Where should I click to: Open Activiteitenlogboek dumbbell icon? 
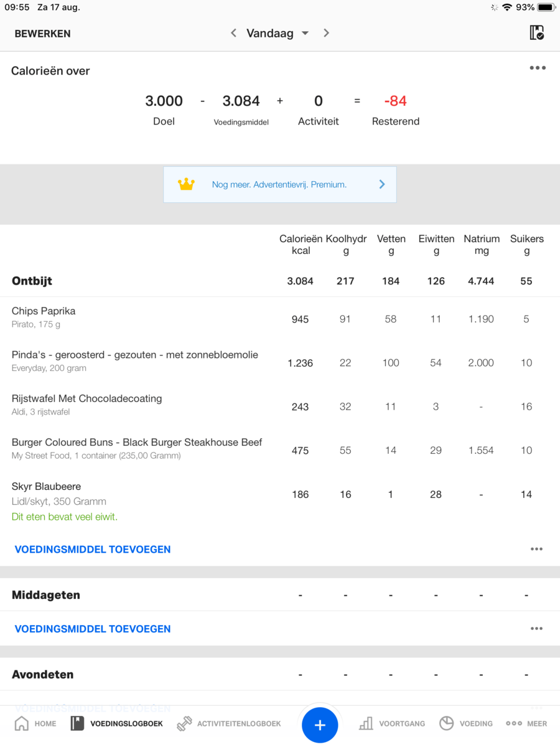pyautogui.click(x=184, y=723)
